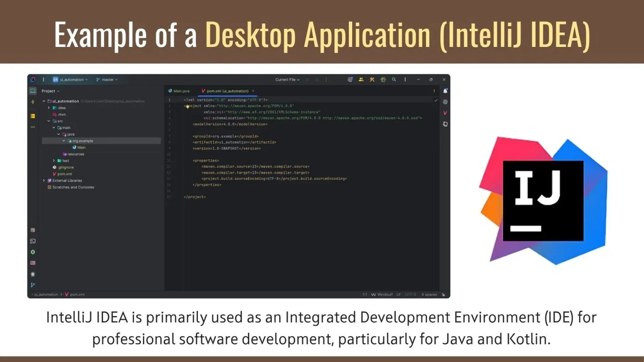
Task: Click the Windsurf status bar widget
Action: click(x=382, y=294)
